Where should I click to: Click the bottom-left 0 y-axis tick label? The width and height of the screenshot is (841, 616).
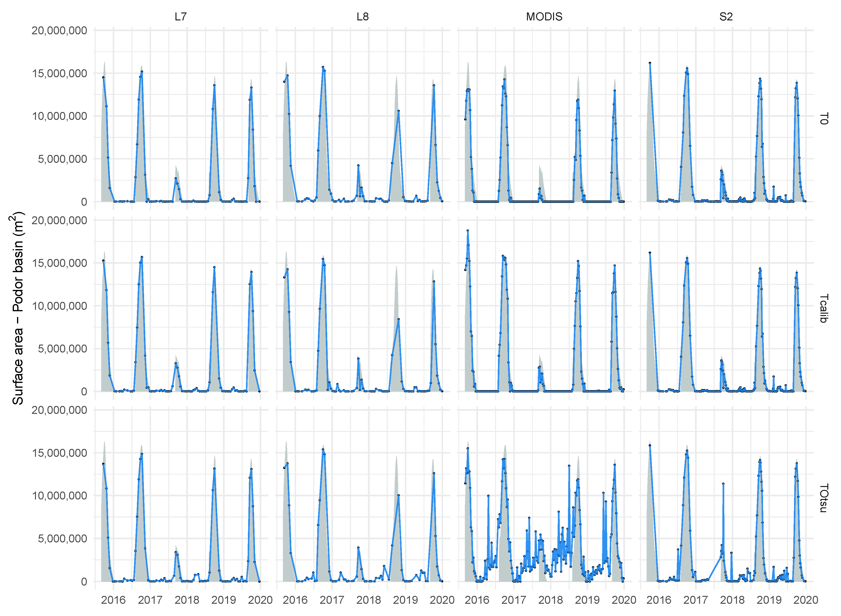(84, 581)
